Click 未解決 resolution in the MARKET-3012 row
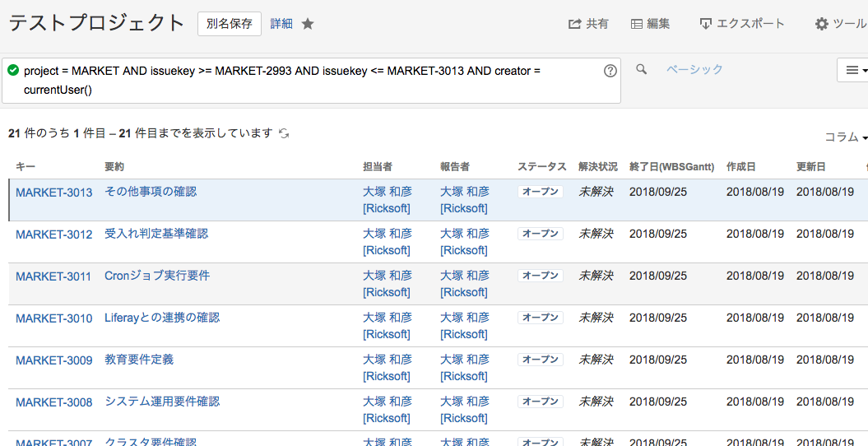 point(596,234)
